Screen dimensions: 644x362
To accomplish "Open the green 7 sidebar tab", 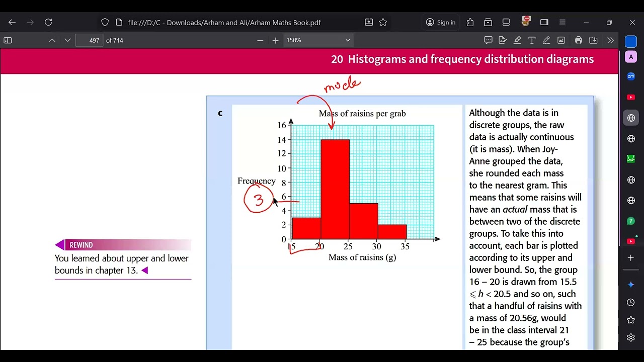I will click(631, 221).
